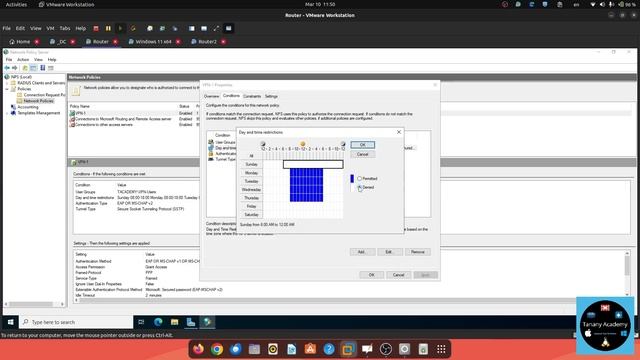Select the Sunday row header
This screenshot has height=360, width=640.
[251, 164]
